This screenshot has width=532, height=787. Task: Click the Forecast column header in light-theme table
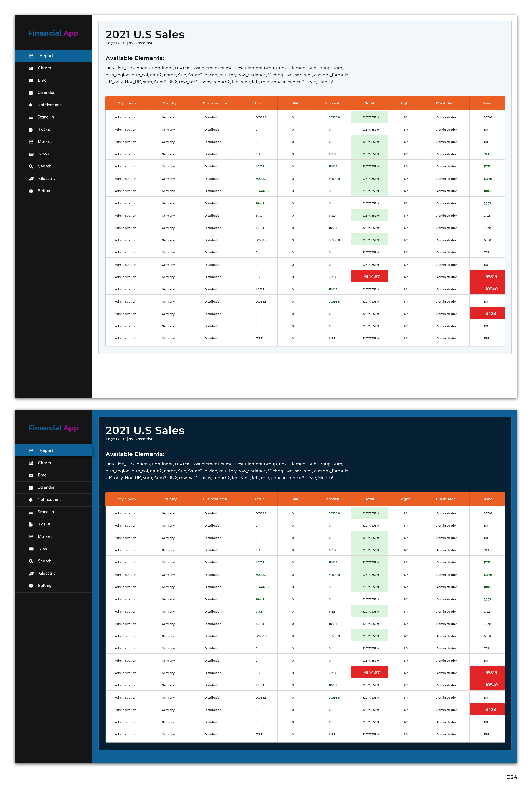[331, 103]
